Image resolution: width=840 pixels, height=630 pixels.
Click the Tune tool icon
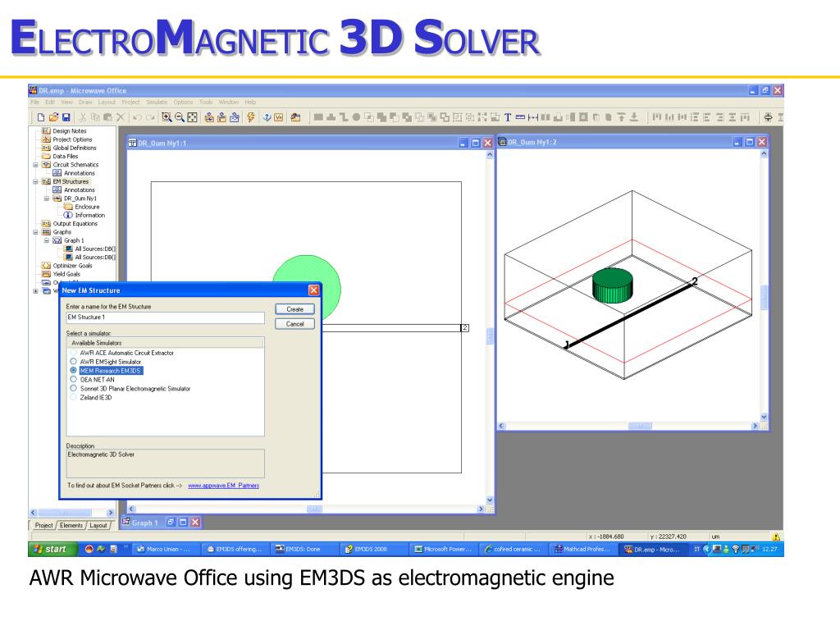click(267, 117)
